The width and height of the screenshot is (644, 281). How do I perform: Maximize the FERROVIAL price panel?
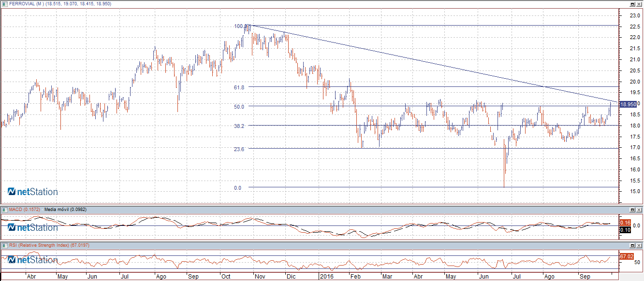point(632,4)
